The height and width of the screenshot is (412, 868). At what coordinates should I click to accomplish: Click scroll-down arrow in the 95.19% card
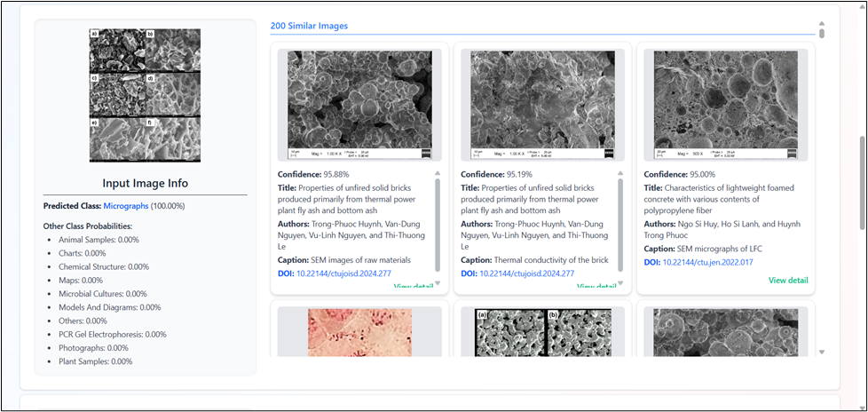(620, 283)
